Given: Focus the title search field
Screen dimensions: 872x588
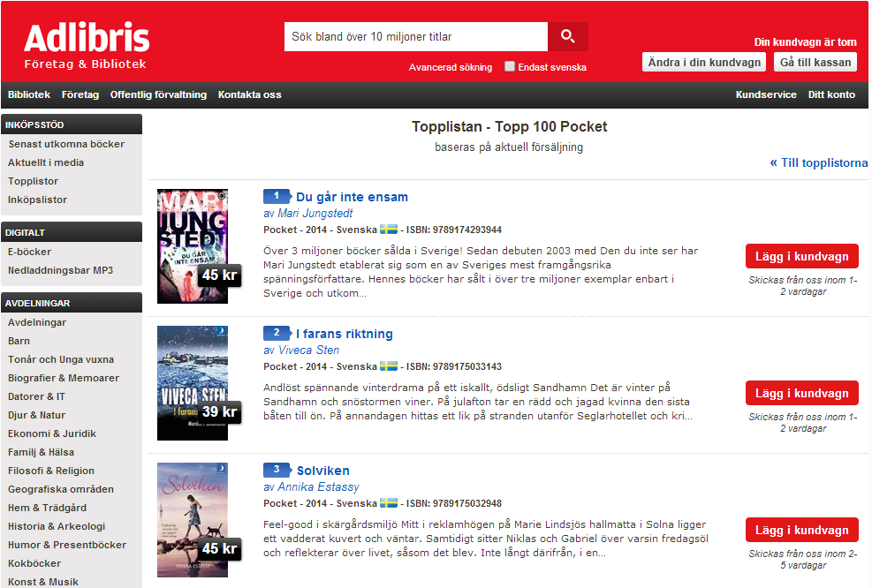Looking at the screenshot, I should [x=416, y=37].
